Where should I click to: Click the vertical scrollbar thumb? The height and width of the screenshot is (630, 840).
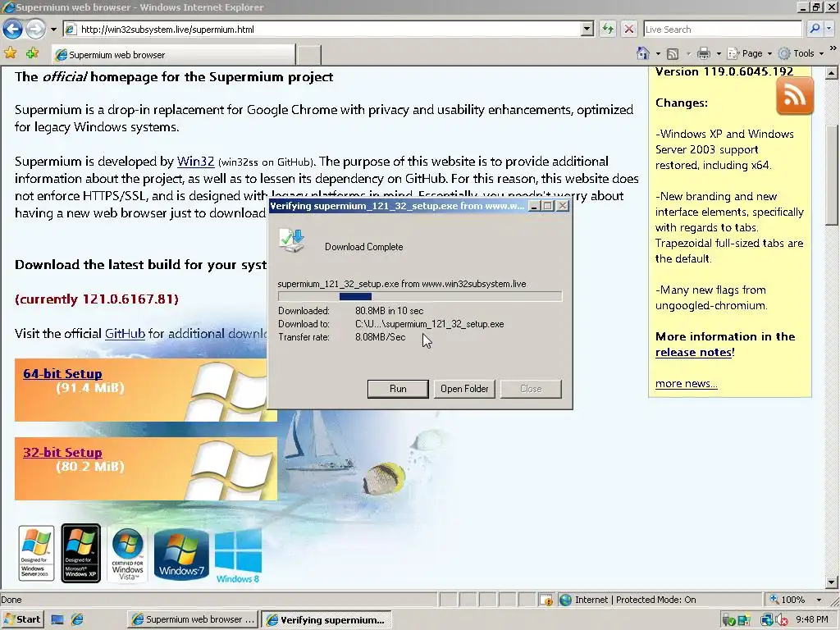832,176
